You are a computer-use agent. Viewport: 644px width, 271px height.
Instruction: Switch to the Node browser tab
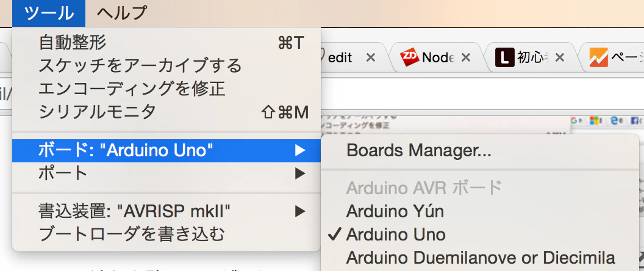click(x=438, y=58)
